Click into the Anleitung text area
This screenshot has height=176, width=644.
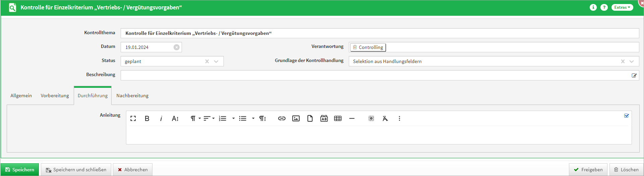point(379,135)
